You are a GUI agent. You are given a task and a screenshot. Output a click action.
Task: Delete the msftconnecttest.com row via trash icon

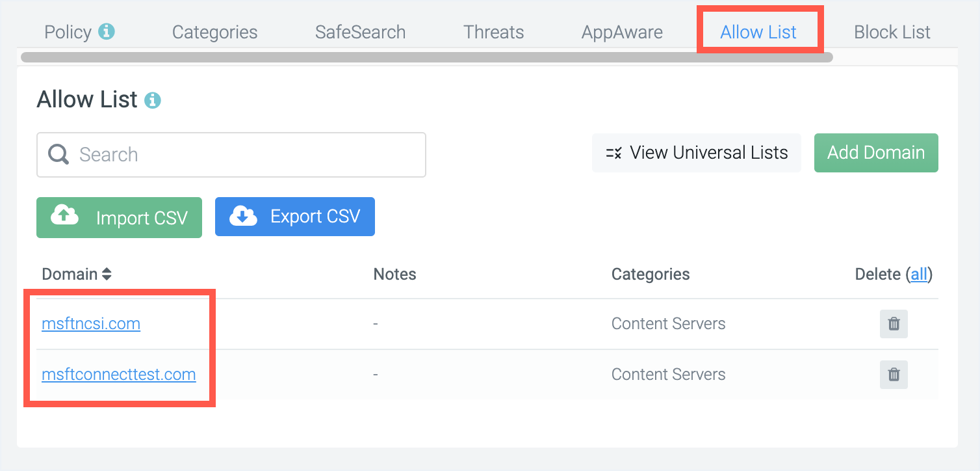894,374
